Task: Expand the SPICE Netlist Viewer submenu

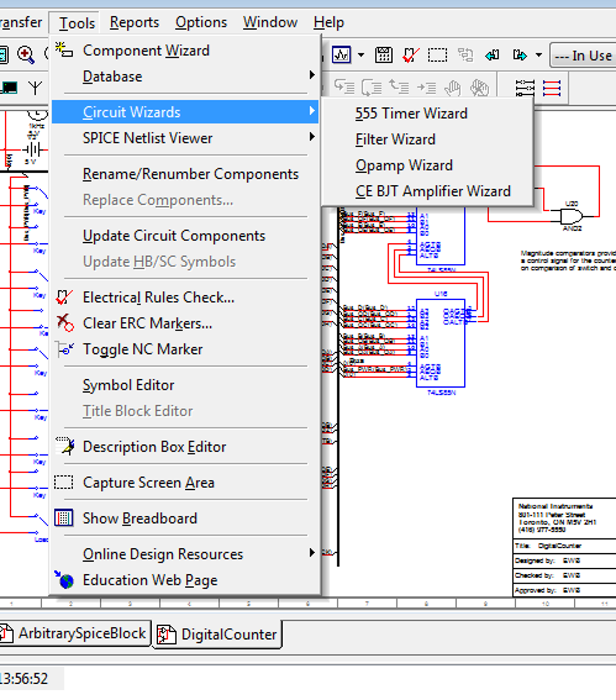Action: (x=147, y=138)
